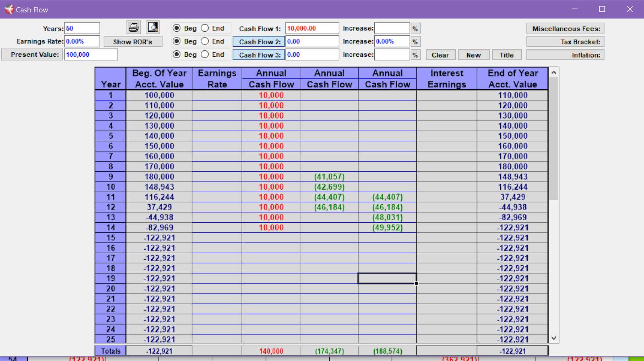The height and width of the screenshot is (361, 644).
Task: Close the Cash Flow window
Action: [x=630, y=9]
